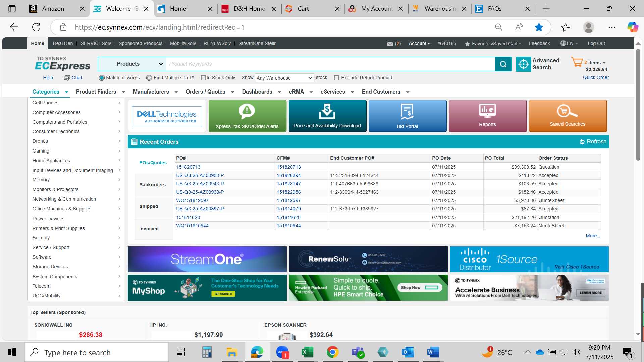Click the Log Out link
The width and height of the screenshot is (644, 362).
[596, 43]
